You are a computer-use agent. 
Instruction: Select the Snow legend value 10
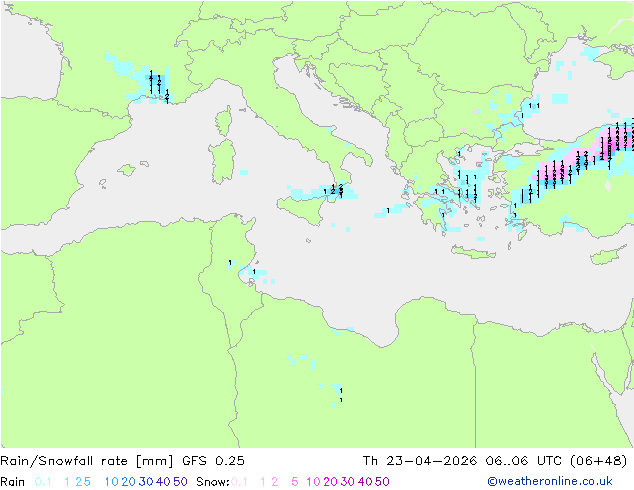313,482
